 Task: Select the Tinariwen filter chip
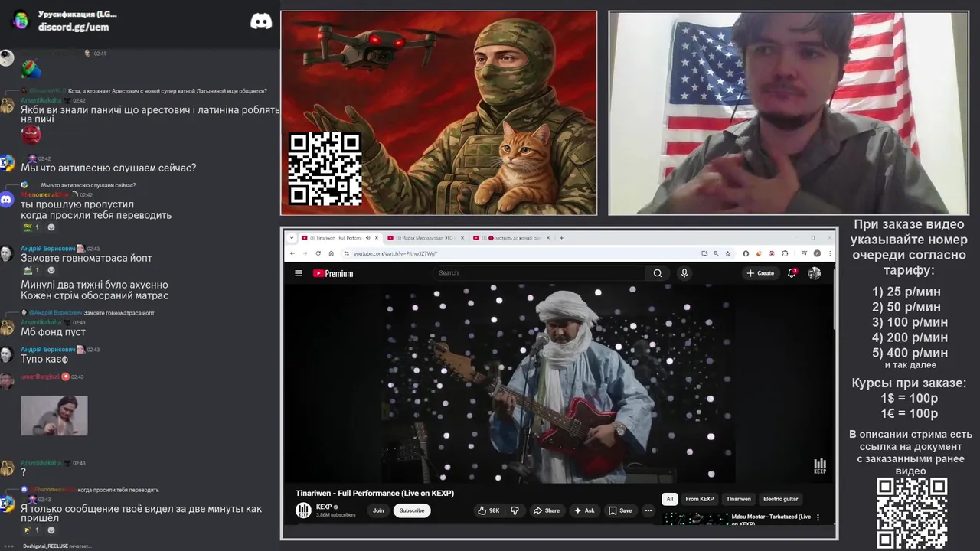[739, 499]
